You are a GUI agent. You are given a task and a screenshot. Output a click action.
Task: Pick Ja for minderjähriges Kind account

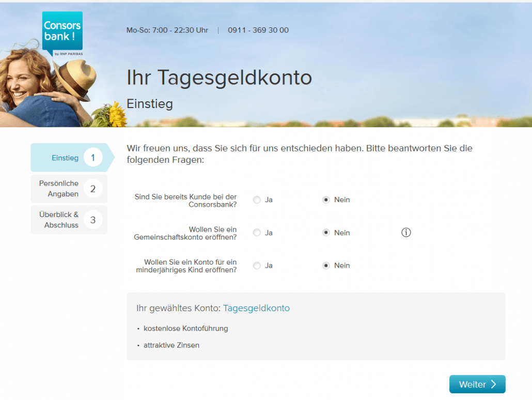pos(257,266)
